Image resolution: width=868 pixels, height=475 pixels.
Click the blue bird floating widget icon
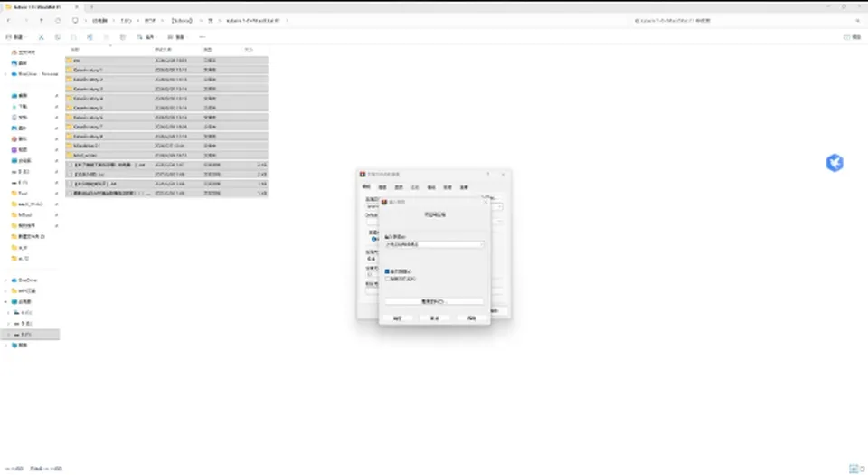pyautogui.click(x=835, y=163)
